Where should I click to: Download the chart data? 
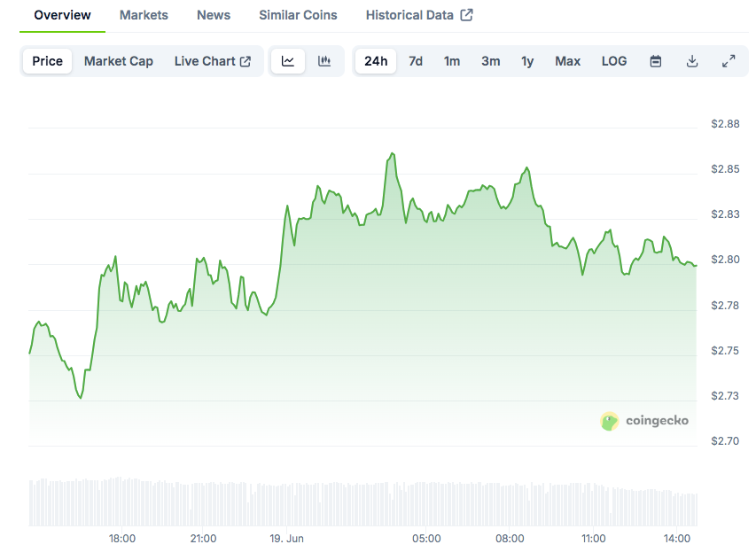692,61
